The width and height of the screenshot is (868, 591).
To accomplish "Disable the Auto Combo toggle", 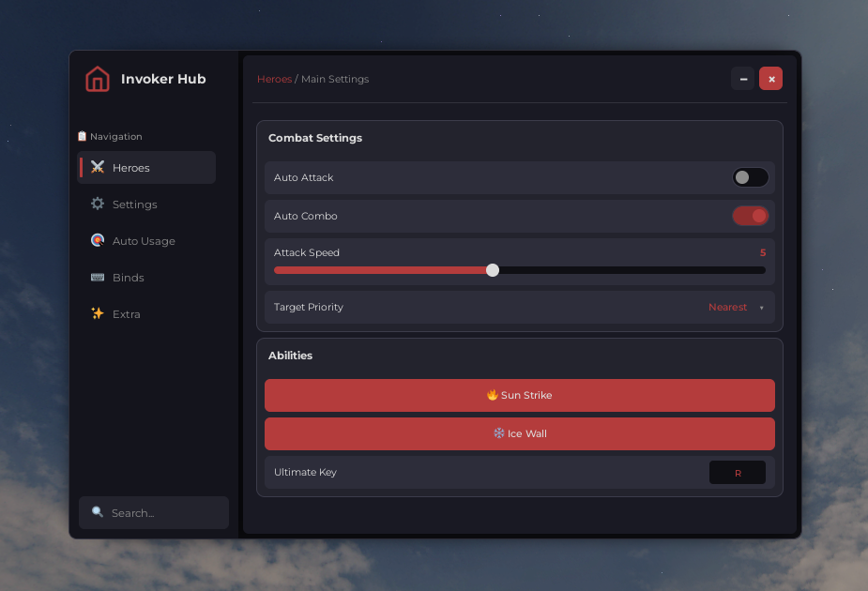I will 750,216.
